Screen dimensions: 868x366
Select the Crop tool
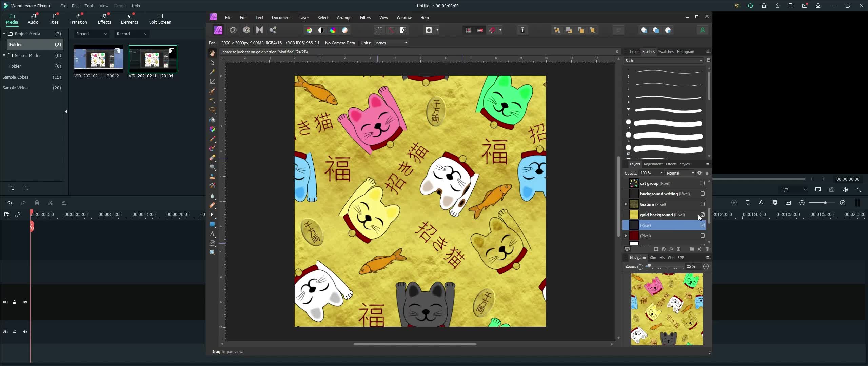click(x=213, y=82)
